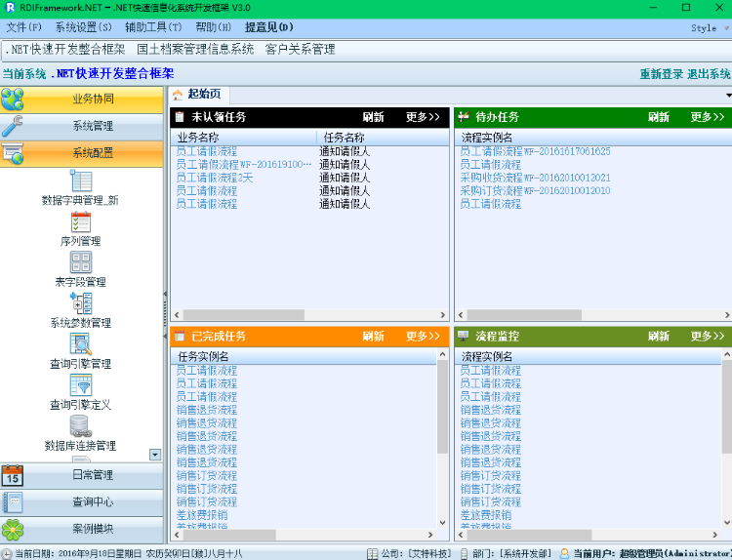Click the 流程监控 monitor icon
The height and width of the screenshot is (560, 732).
[x=464, y=336]
